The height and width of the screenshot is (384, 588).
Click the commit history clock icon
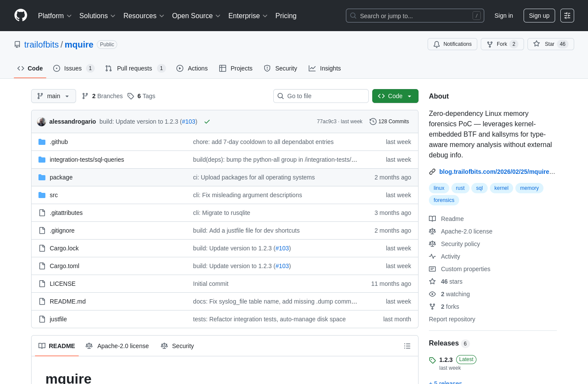tap(373, 122)
